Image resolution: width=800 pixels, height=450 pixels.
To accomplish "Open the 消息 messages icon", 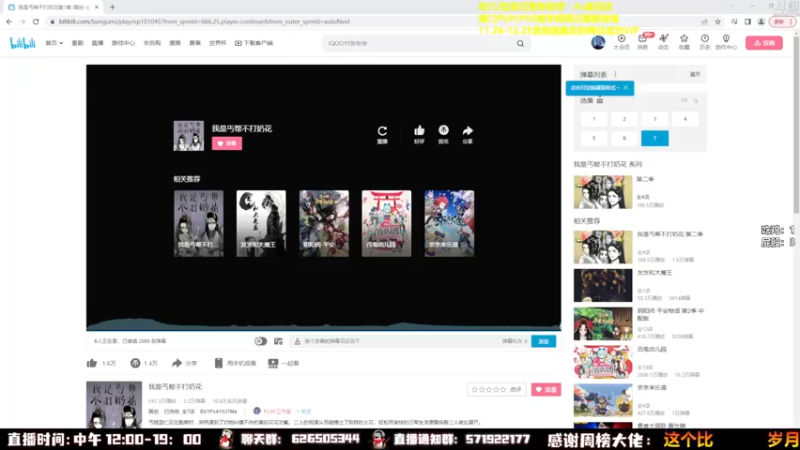I will [642, 42].
